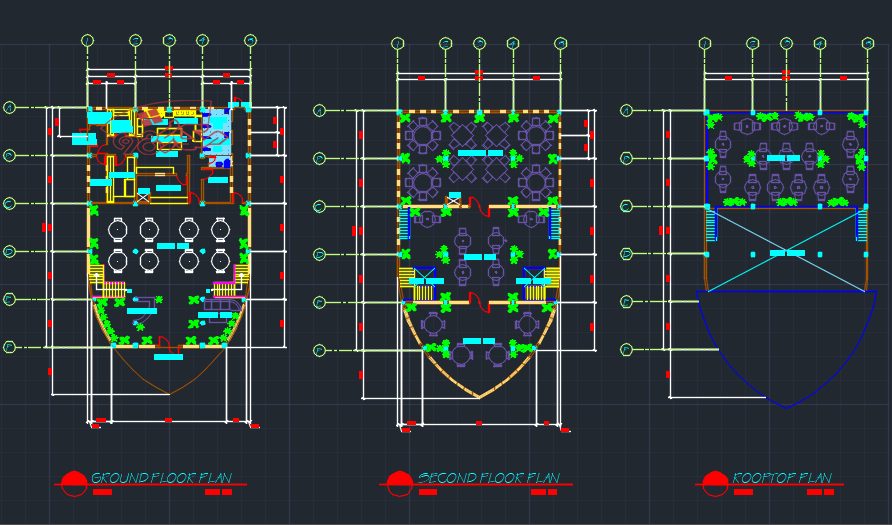The image size is (892, 525).
Task: Select top-left round table in ground floor dining
Action: tap(118, 230)
